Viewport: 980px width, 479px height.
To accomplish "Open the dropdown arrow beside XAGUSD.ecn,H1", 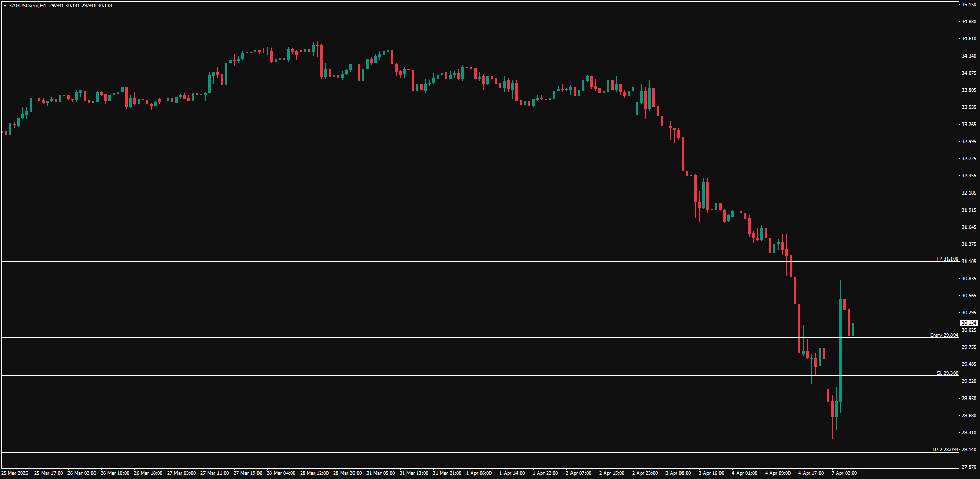I will [5, 6].
